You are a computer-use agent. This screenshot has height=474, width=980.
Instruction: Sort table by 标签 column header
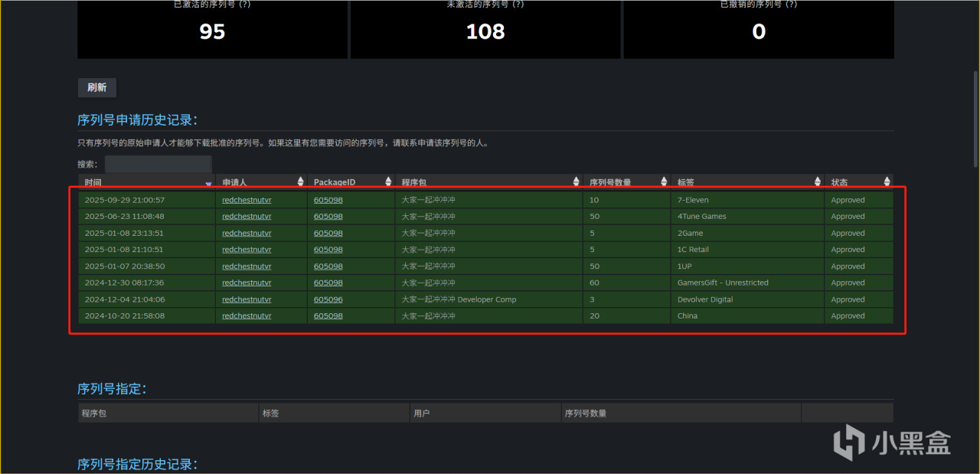(x=747, y=182)
